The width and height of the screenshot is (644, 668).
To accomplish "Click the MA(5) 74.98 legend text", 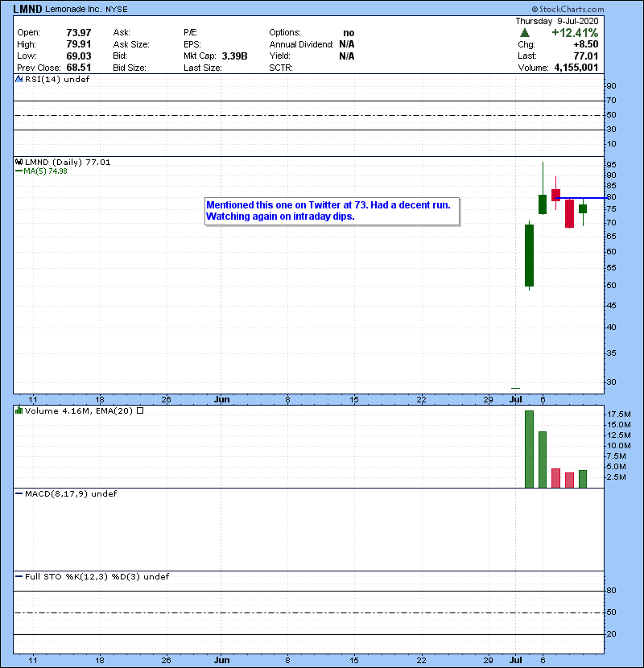I will tap(45, 171).
